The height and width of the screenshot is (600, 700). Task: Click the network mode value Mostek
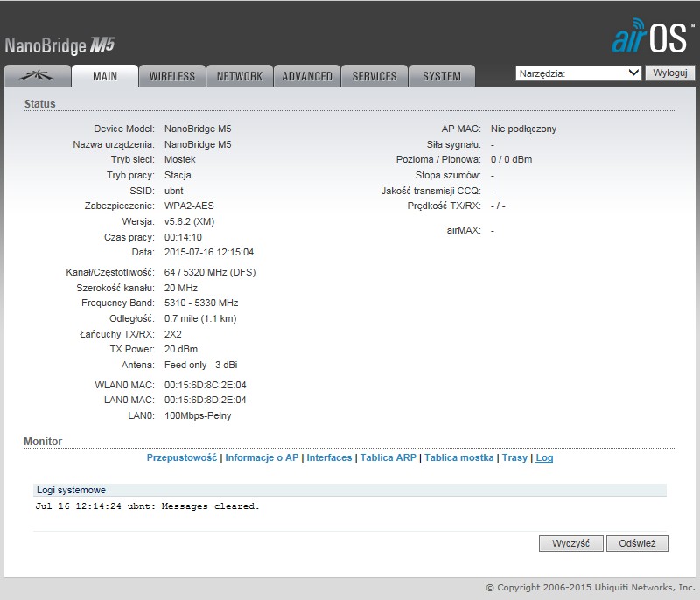point(180,160)
